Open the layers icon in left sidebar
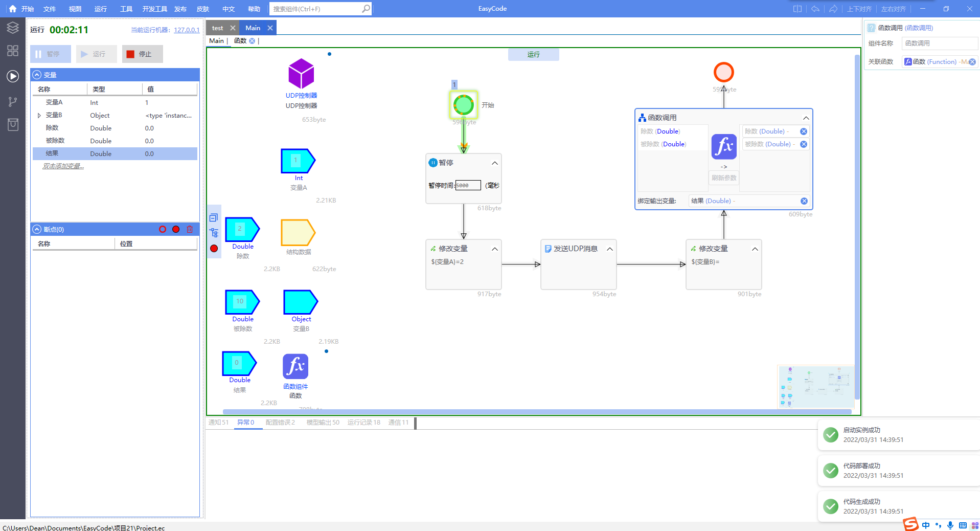The height and width of the screenshot is (531, 980). tap(13, 28)
